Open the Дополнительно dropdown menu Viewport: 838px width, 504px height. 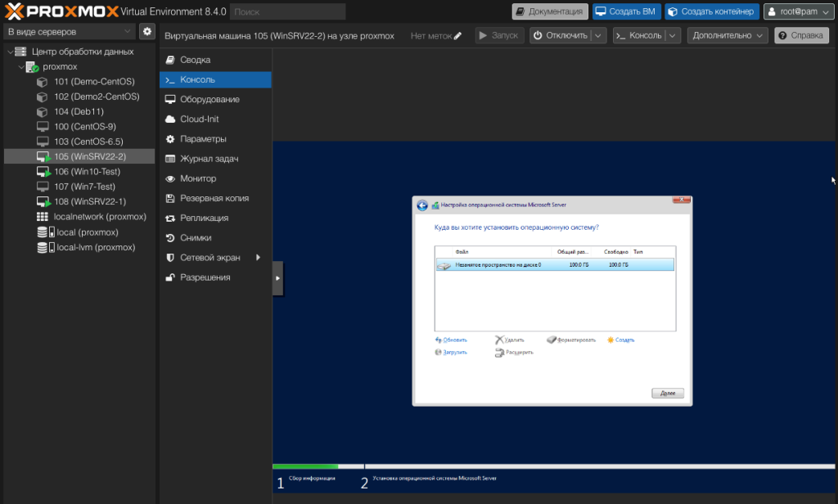click(x=728, y=36)
